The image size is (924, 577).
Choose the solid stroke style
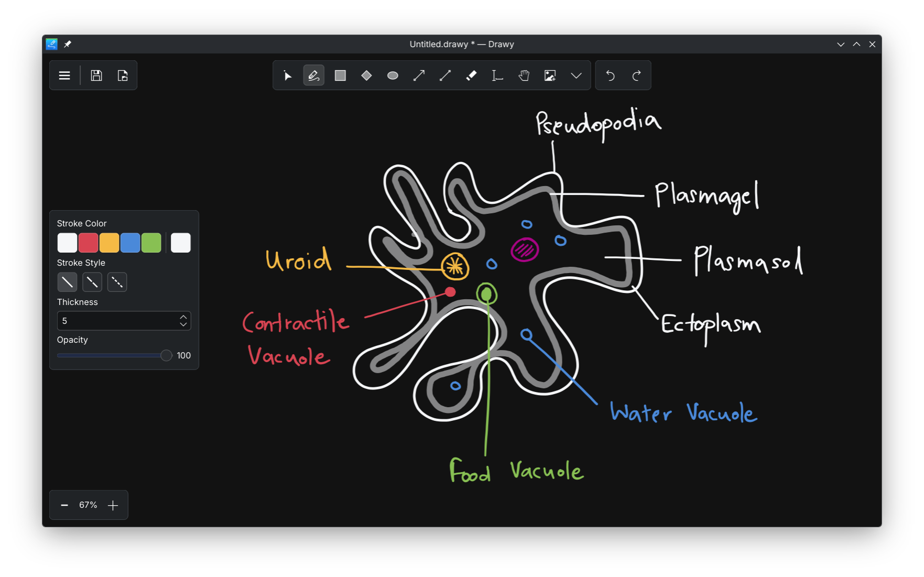tap(67, 282)
